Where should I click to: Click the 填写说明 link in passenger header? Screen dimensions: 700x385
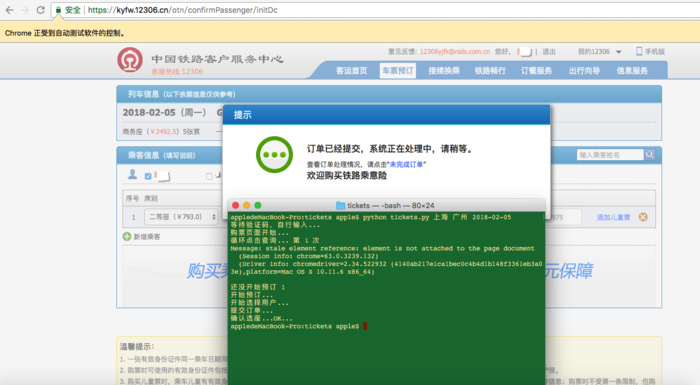pos(179,155)
